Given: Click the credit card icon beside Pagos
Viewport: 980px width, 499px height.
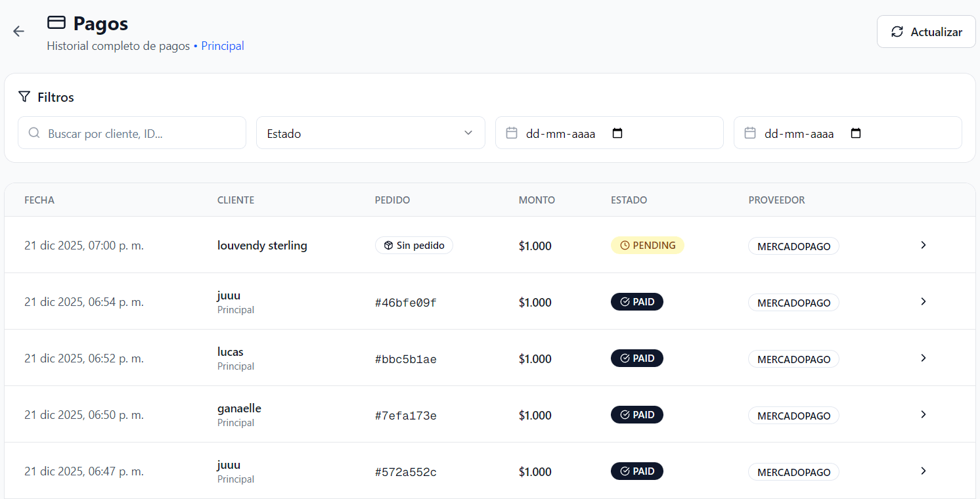Looking at the screenshot, I should coord(56,23).
